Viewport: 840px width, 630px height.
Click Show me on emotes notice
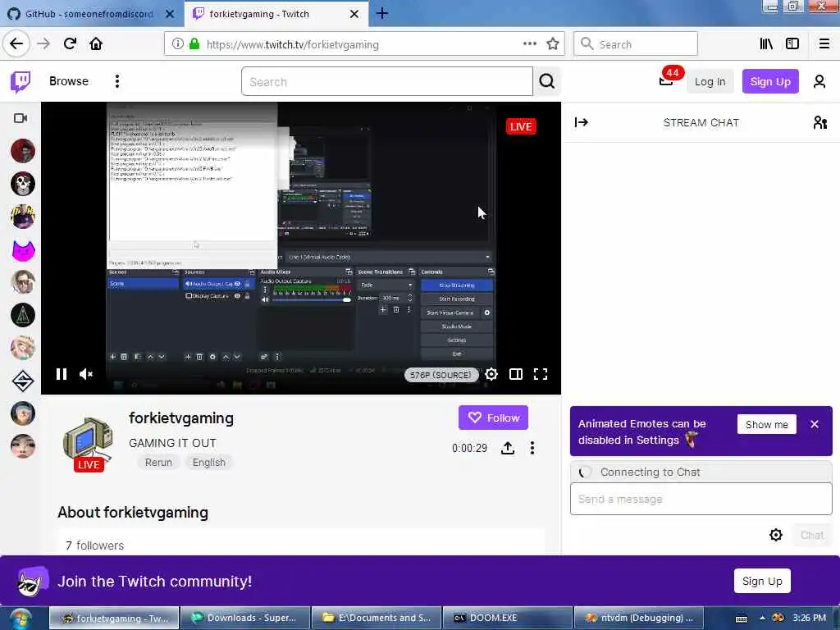click(x=767, y=424)
